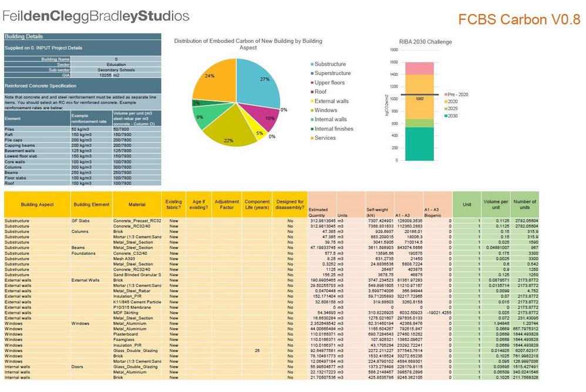Select the MDF Skirting material cell
The height and width of the screenshot is (392, 586).
(137, 313)
